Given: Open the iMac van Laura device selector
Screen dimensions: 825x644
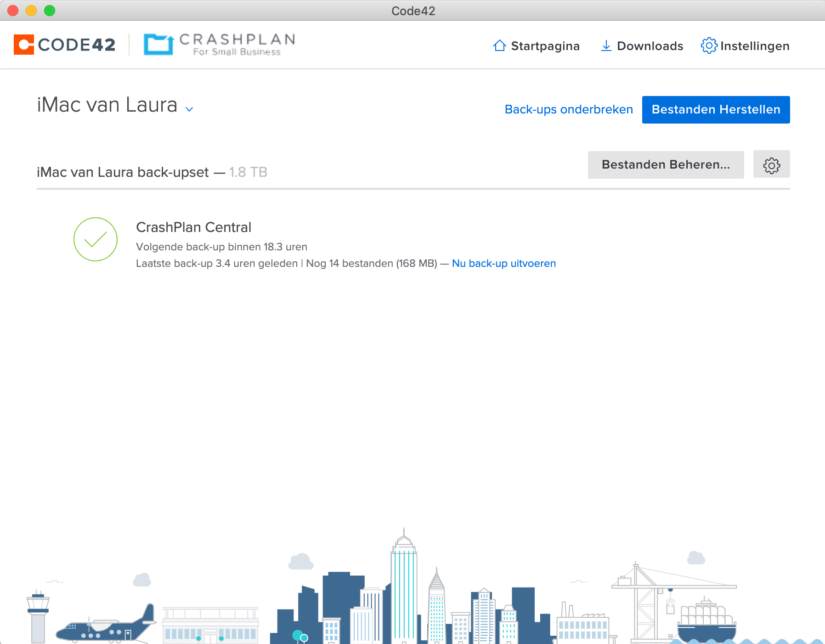Looking at the screenshot, I should (107, 105).
